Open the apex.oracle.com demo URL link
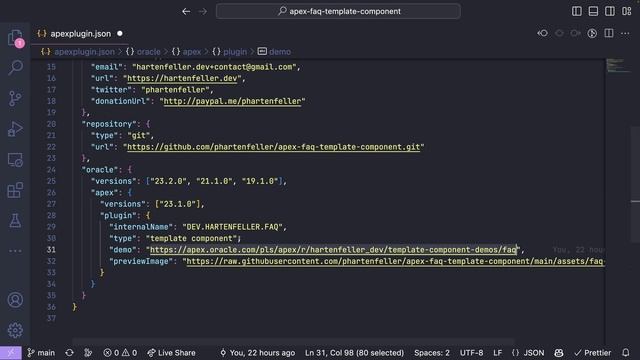640x360 pixels. [333, 250]
